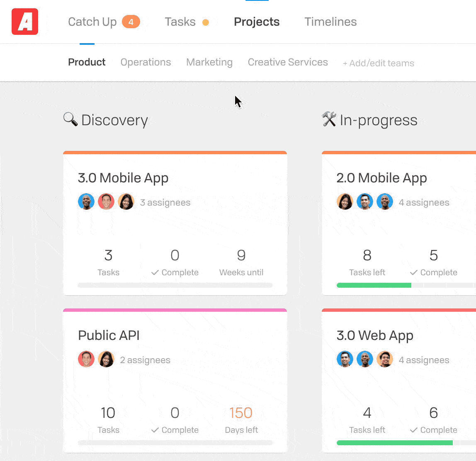Click the 4 Tasks left stat
Viewport: 476px width, 461px height.
pyautogui.click(x=367, y=420)
